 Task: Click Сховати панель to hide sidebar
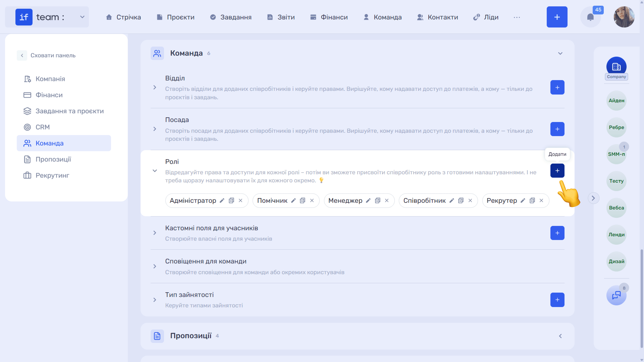click(46, 55)
